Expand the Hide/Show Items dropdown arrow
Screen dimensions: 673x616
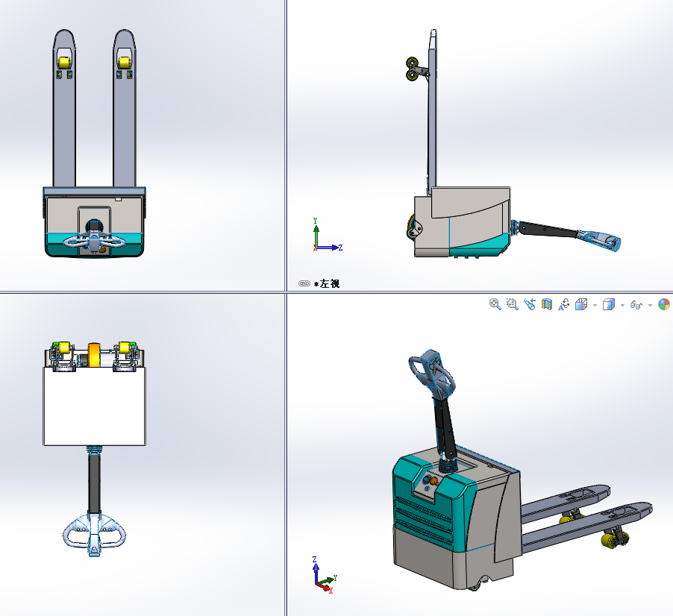(x=650, y=306)
